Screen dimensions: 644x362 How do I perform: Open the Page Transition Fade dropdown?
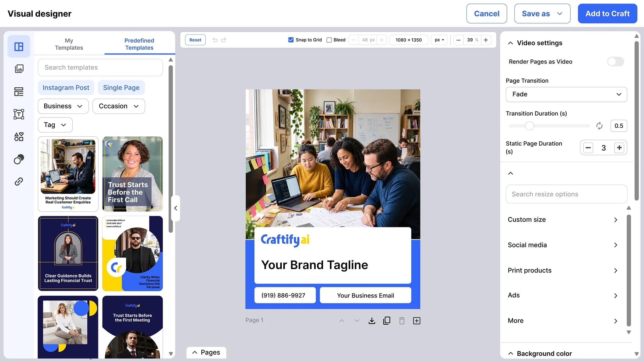click(566, 94)
